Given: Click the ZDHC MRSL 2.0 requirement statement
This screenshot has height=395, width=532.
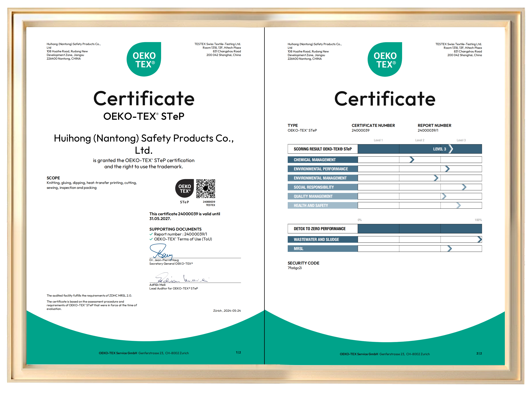Looking at the screenshot, I should pyautogui.click(x=89, y=296).
